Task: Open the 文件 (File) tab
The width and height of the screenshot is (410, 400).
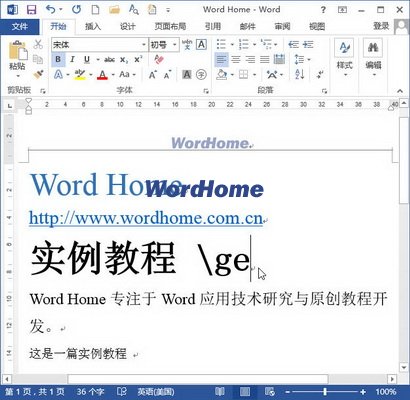Action: click(19, 26)
